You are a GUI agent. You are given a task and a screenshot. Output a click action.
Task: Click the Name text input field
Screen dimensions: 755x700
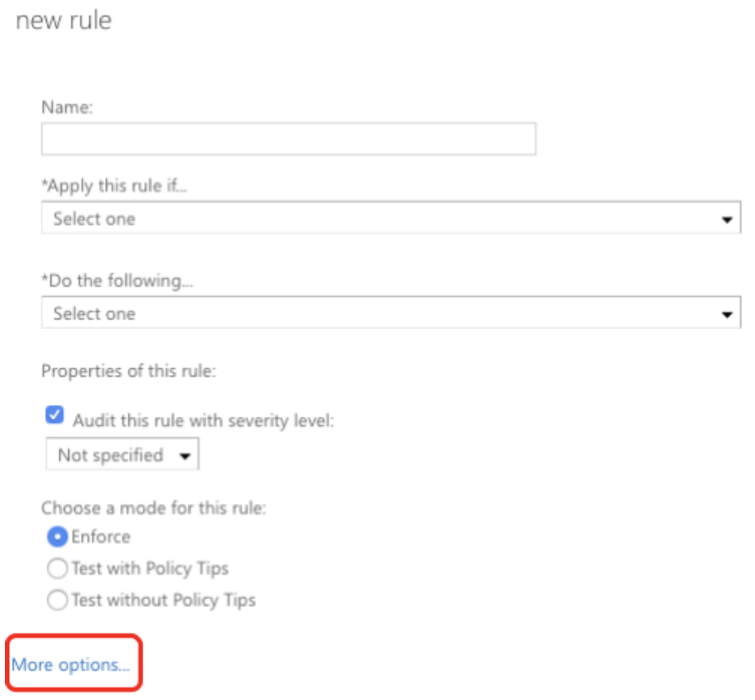[288, 138]
